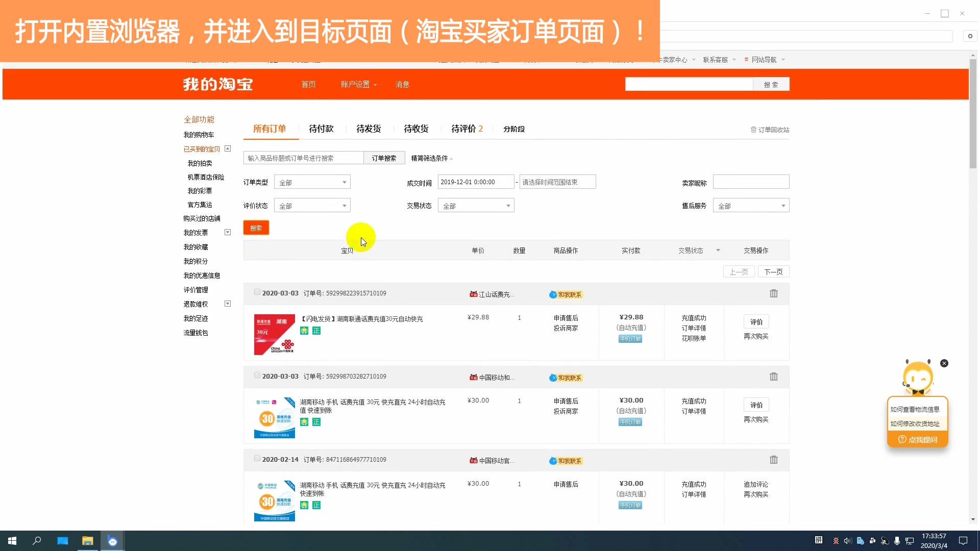Image resolution: width=980 pixels, height=551 pixels.
Task: Click the 订单搜索 button
Action: [x=384, y=158]
